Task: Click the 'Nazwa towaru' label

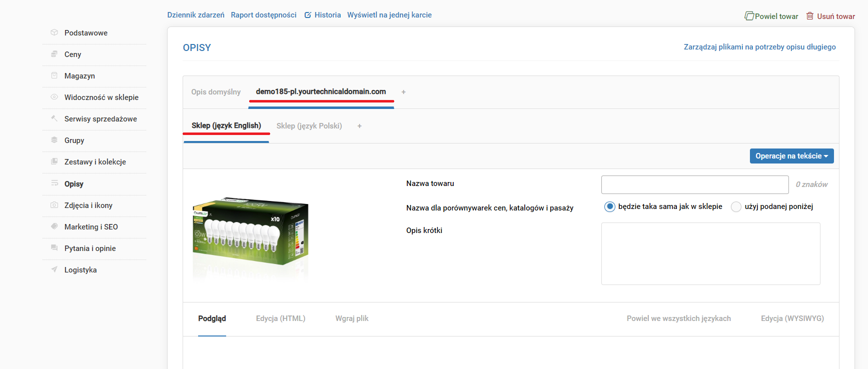Action: point(430,183)
